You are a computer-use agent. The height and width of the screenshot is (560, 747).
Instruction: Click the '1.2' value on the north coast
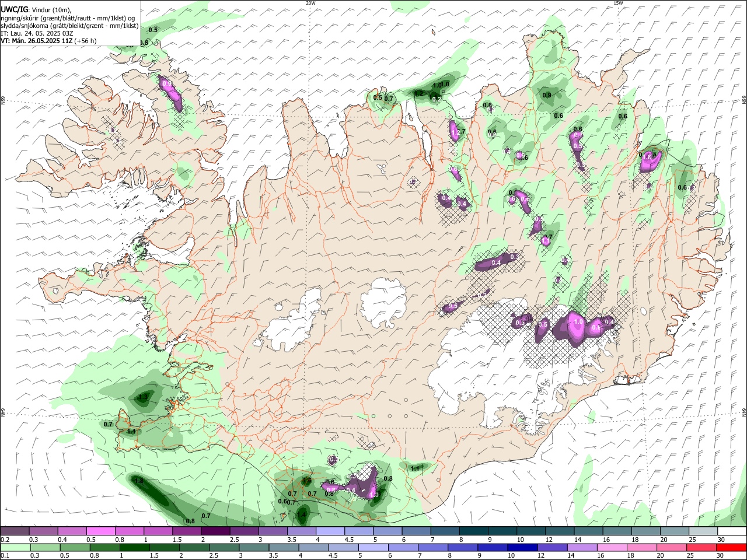[418, 93]
